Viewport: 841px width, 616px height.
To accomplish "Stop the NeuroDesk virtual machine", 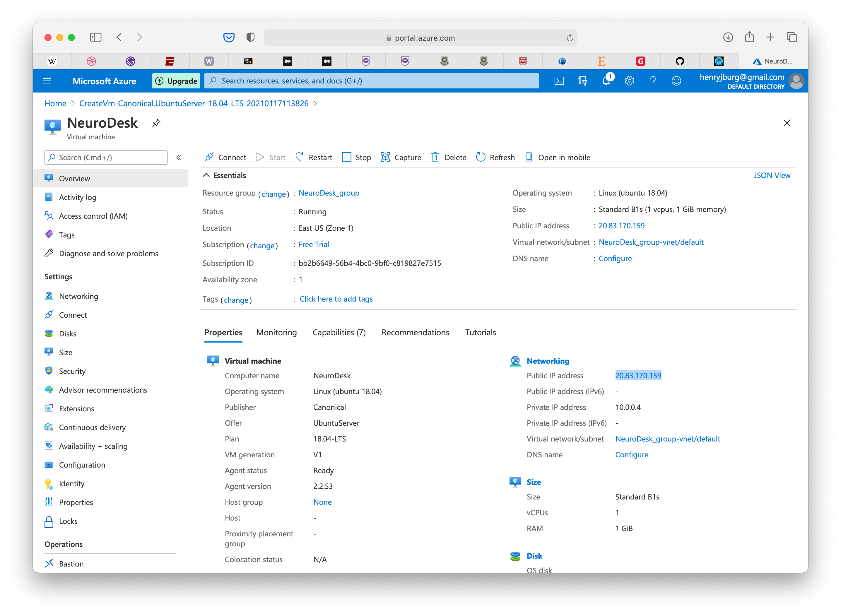I will [357, 157].
